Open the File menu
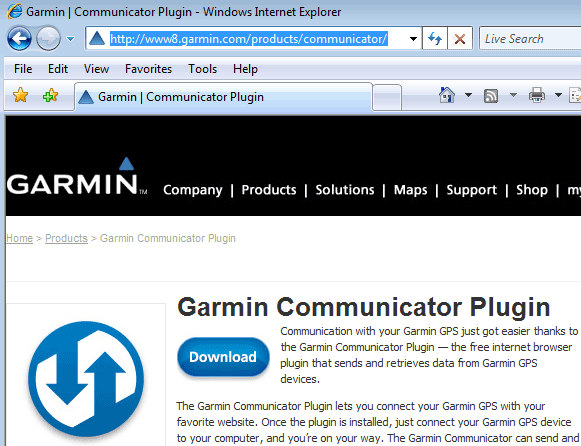Image resolution: width=581 pixels, height=446 pixels. tap(23, 69)
